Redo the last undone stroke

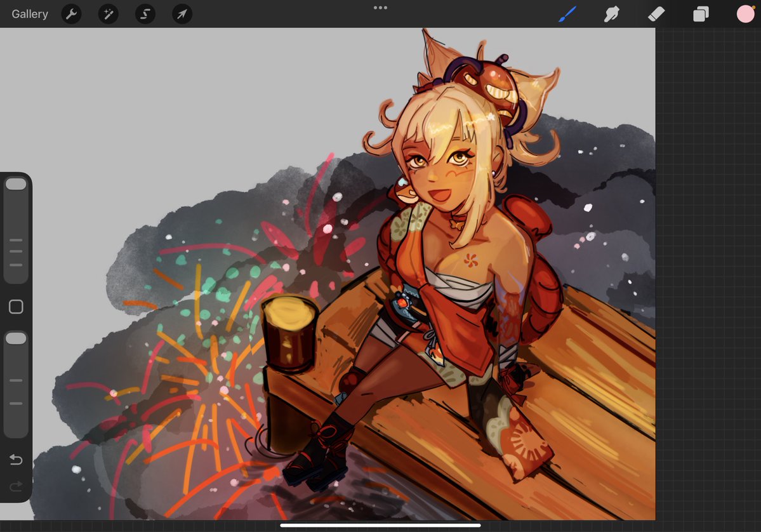tap(16, 486)
